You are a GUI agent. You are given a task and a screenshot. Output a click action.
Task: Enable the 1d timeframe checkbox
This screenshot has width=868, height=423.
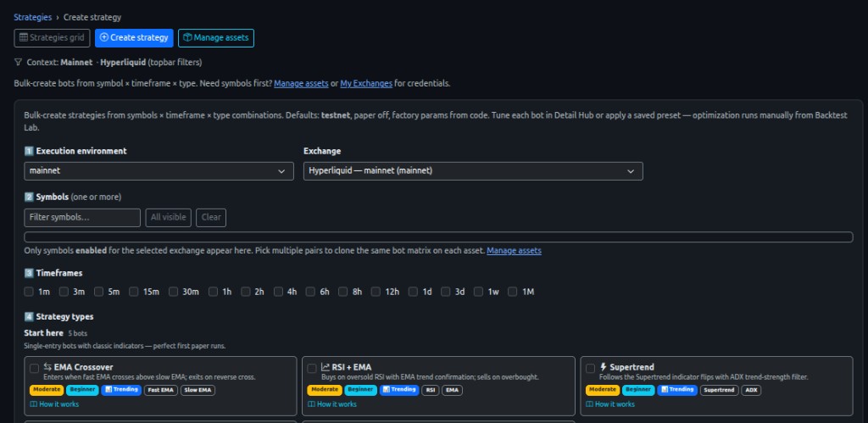(x=413, y=292)
